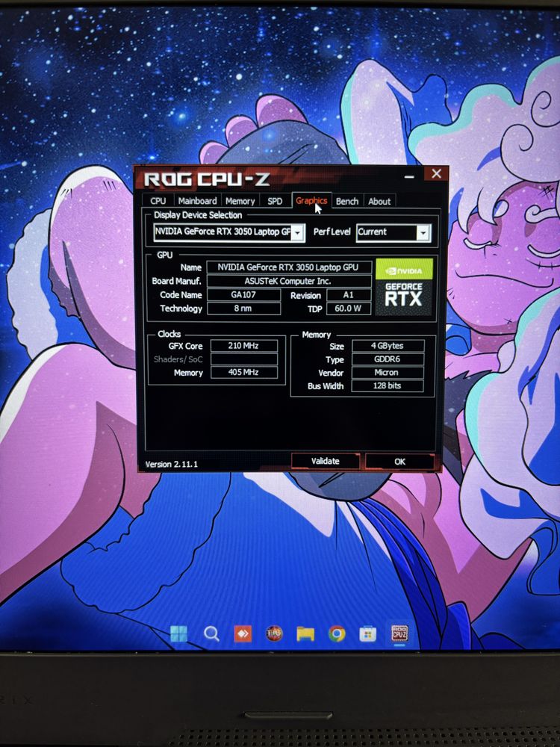Click the empty Shaders/SoC field
The height and width of the screenshot is (747, 560).
244,359
